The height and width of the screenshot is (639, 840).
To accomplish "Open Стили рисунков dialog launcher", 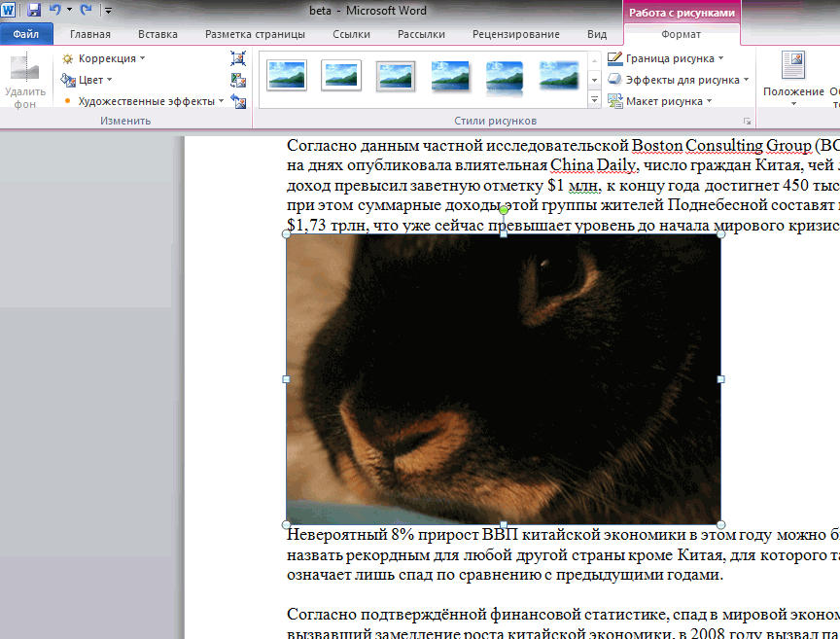I will click(747, 121).
